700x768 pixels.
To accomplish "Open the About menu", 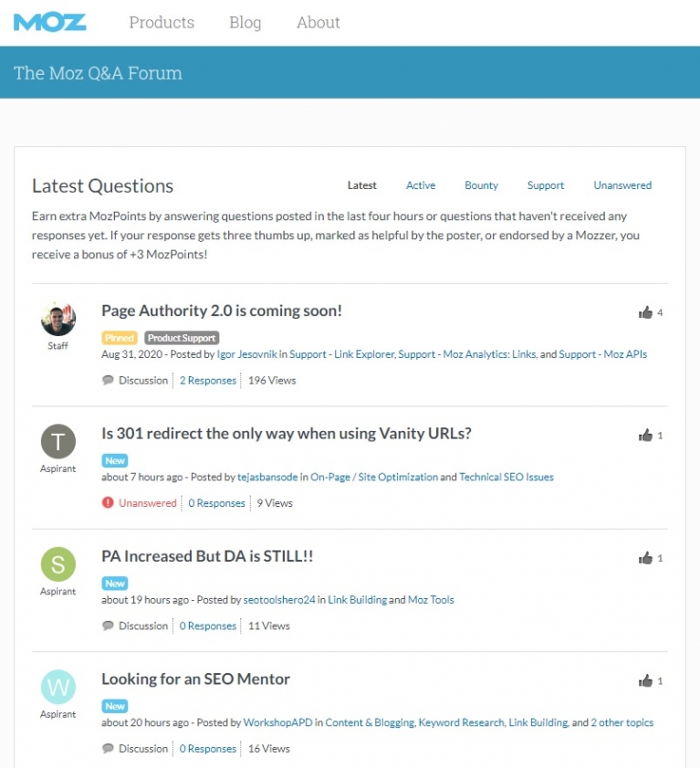I will coord(318,23).
